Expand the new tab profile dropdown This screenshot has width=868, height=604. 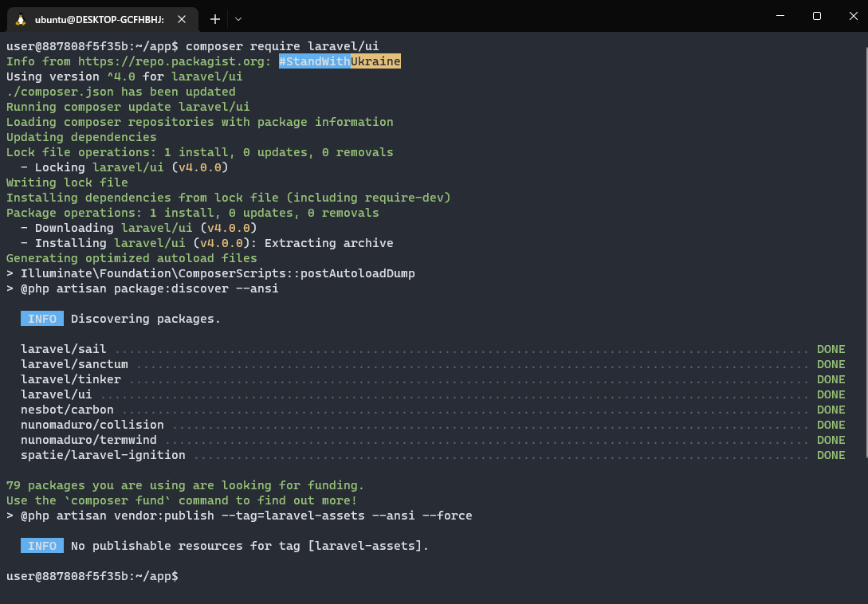[238, 19]
